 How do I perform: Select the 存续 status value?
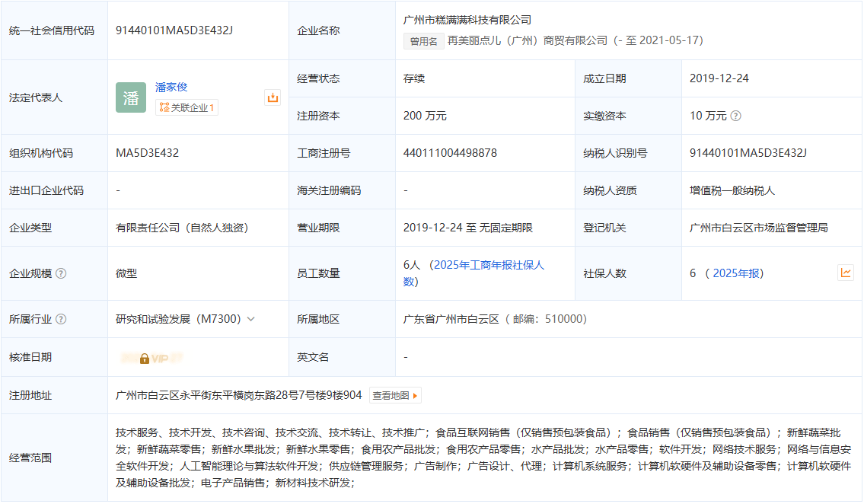(x=414, y=78)
